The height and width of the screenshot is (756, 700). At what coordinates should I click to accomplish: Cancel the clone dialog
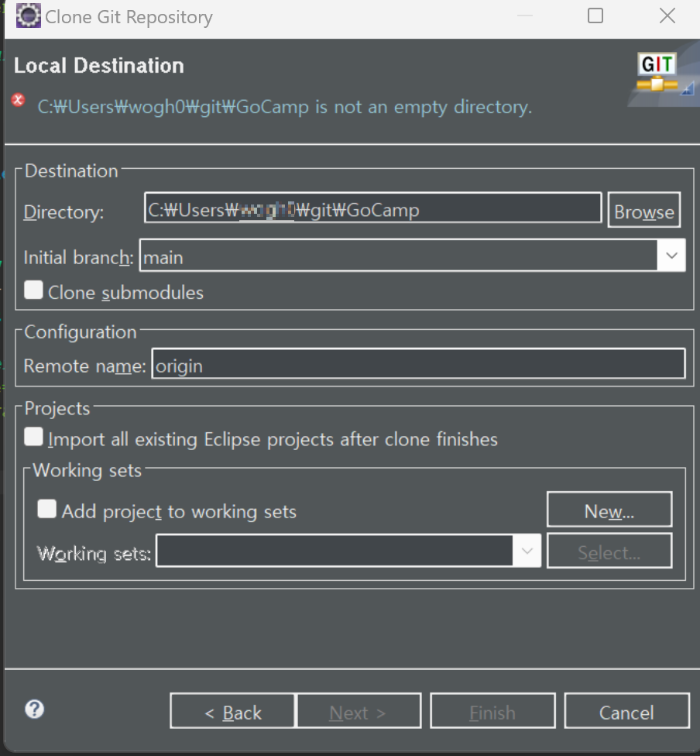[x=626, y=711]
